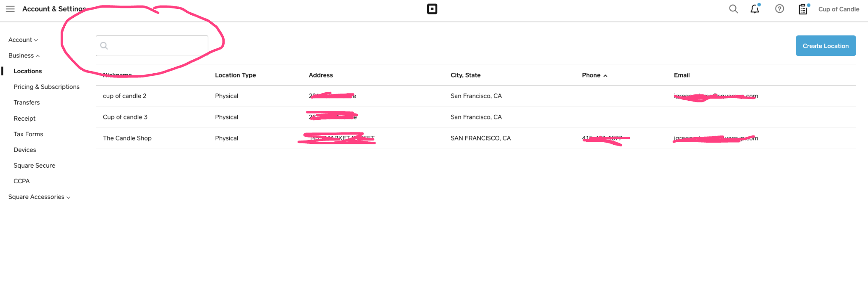Screen dimensions: 868x306
Task: Open The Candle Shop location
Action: tap(127, 138)
